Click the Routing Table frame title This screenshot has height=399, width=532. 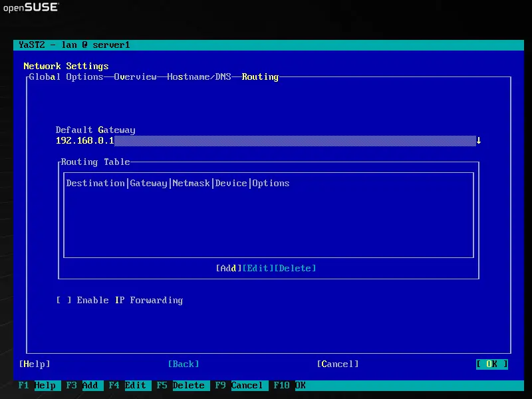pyautogui.click(x=95, y=162)
